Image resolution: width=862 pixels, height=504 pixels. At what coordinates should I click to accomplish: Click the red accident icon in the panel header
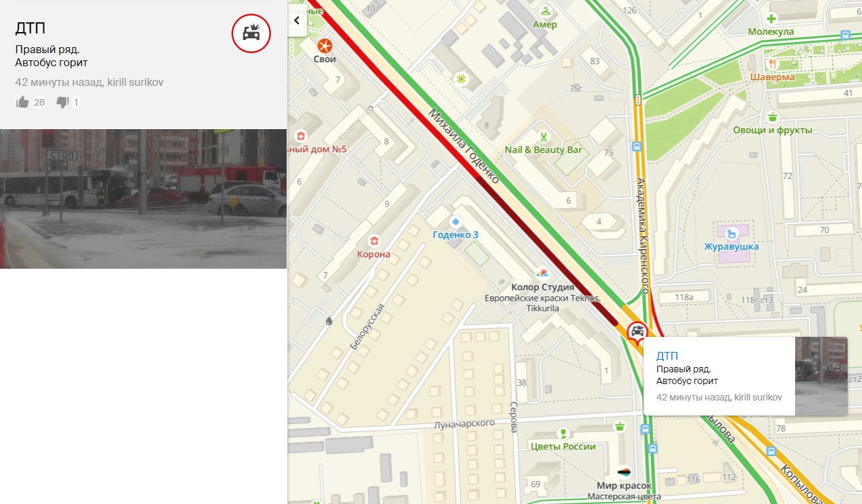tap(251, 33)
